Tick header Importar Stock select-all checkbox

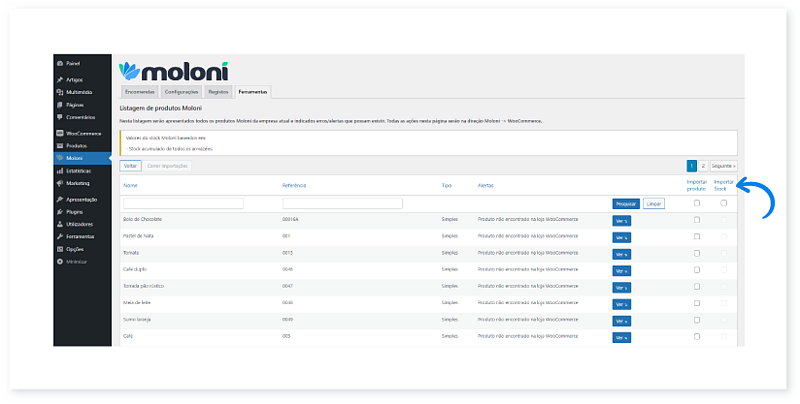(x=723, y=203)
